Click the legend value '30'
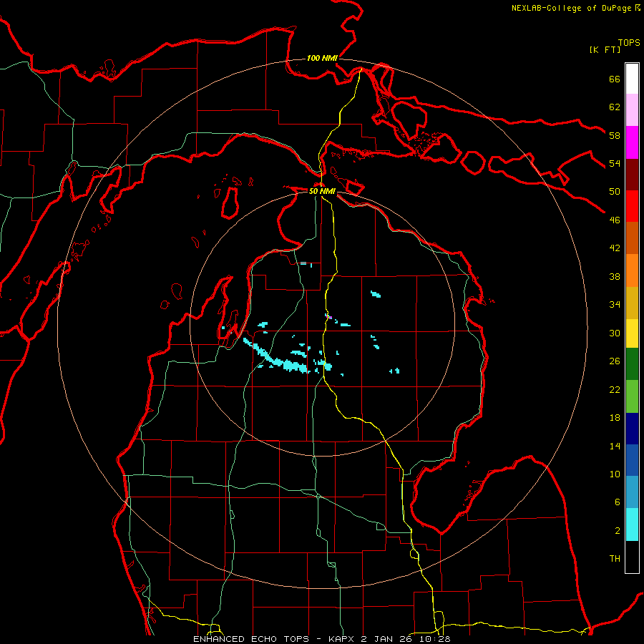The image size is (644, 644). [x=615, y=333]
